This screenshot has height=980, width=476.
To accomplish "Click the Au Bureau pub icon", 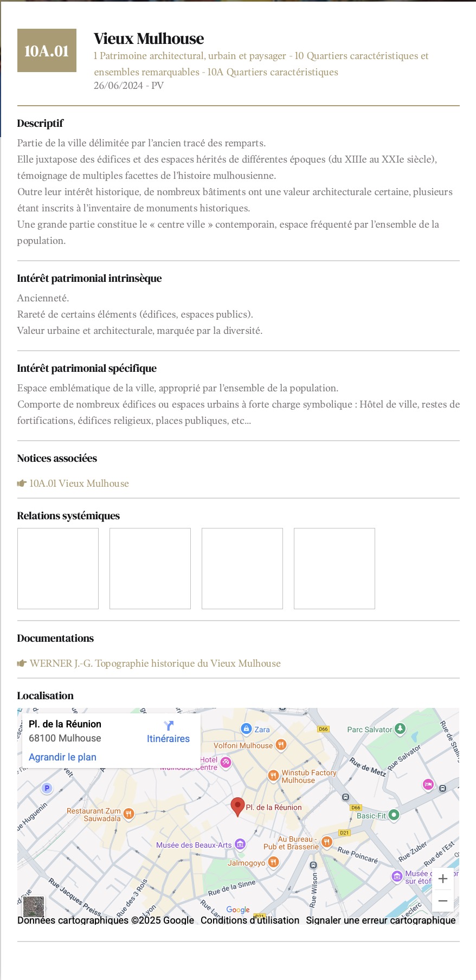I will pos(326,842).
